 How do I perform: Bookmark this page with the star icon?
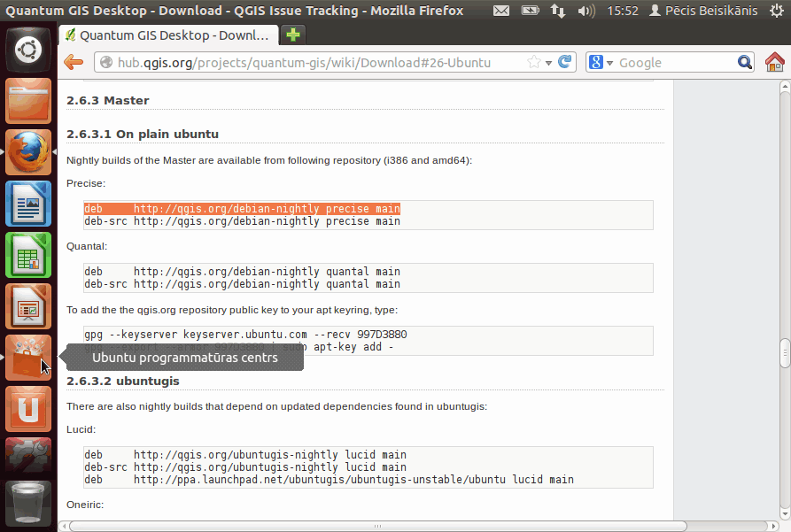534,63
